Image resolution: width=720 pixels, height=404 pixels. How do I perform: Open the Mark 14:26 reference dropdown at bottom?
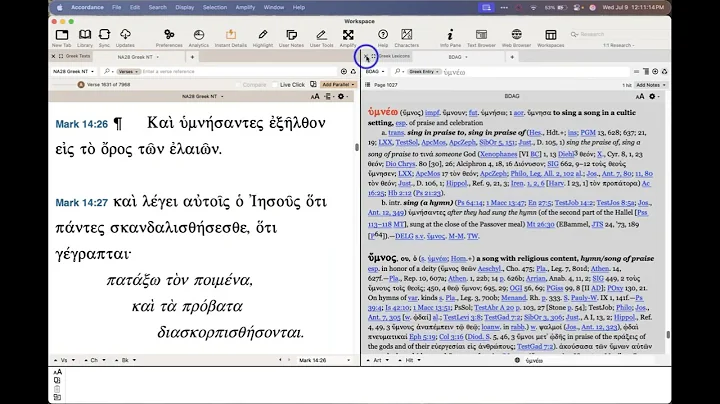[x=324, y=360]
